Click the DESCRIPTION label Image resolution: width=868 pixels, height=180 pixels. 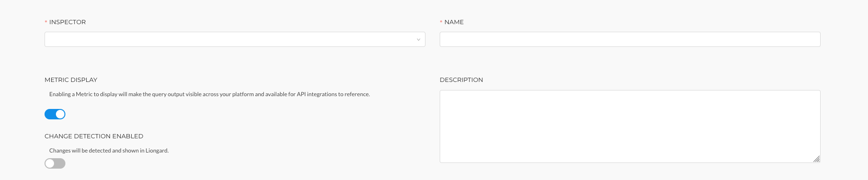tap(461, 80)
